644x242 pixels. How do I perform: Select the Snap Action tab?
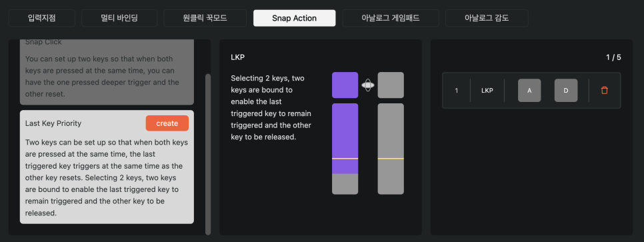click(295, 18)
